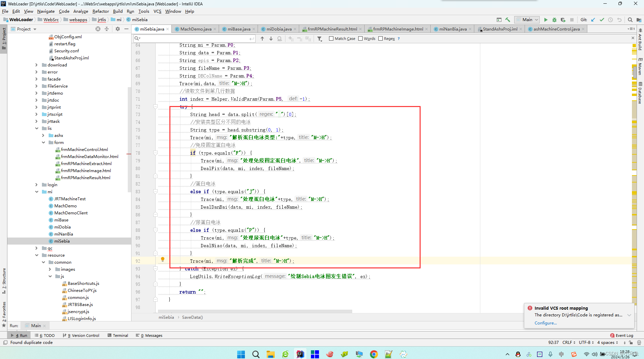Click Git update project arrow
This screenshot has width=644, height=359.
tap(593, 20)
